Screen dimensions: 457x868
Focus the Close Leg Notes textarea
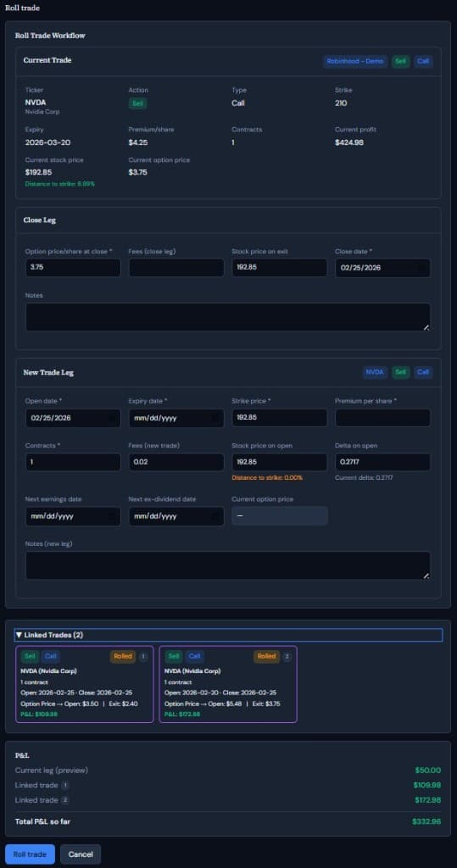(228, 317)
